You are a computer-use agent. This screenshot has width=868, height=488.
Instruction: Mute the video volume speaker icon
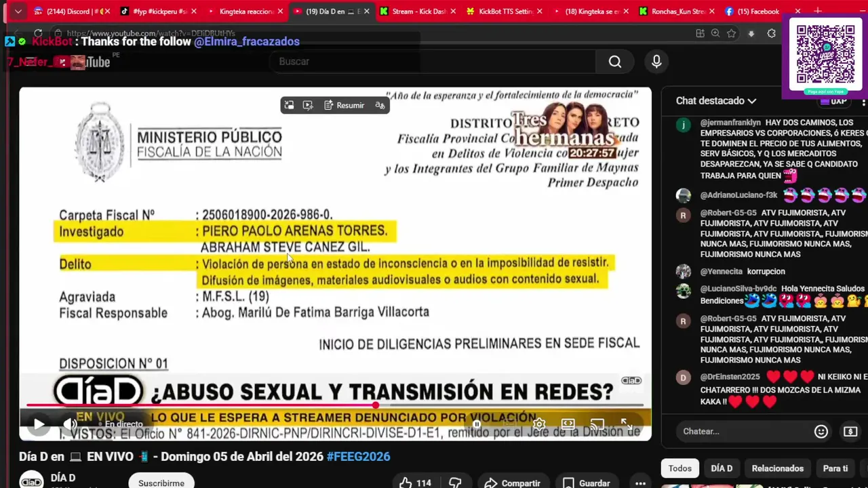pos(71,424)
